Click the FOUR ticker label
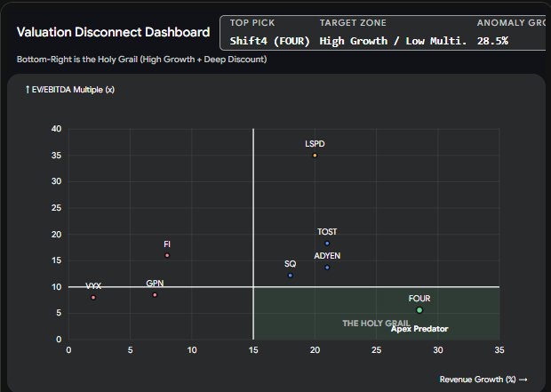 point(419,299)
